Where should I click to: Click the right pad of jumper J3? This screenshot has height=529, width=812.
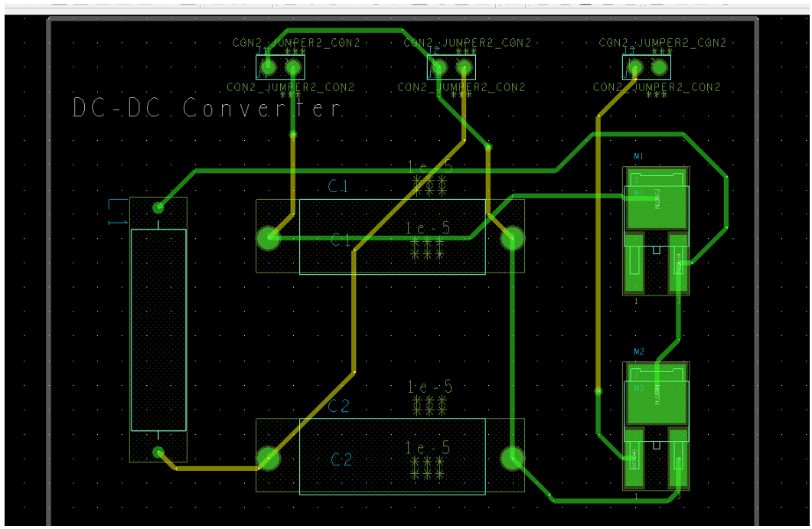point(659,68)
